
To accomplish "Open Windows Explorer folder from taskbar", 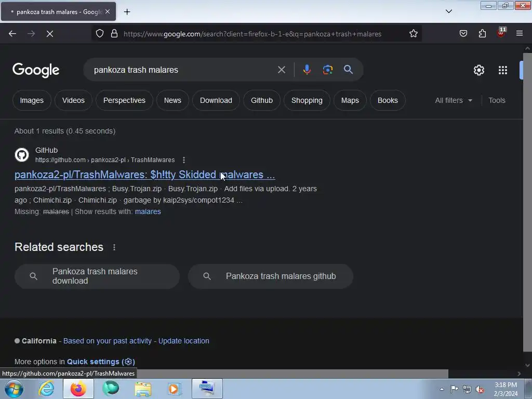I will [143, 389].
